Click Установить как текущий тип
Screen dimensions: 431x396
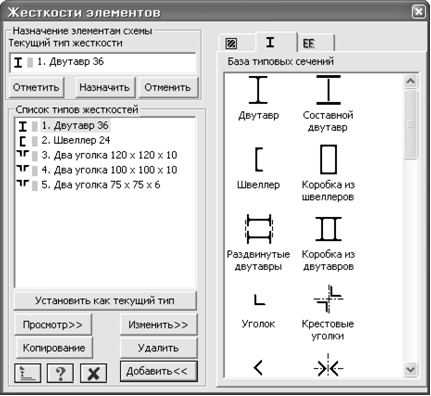tap(105, 301)
